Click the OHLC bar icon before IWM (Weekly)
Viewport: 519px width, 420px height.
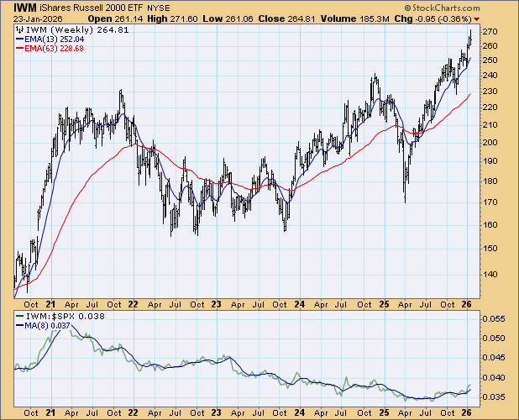(19, 30)
